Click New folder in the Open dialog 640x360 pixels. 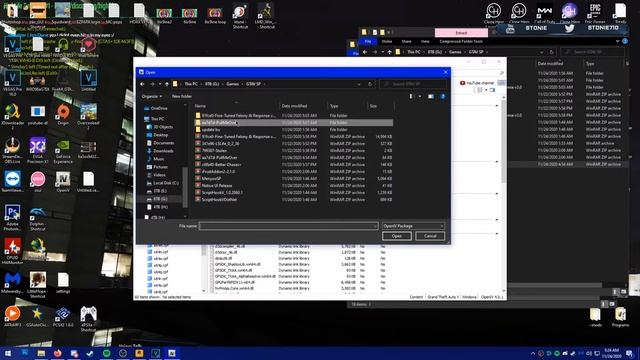182,96
